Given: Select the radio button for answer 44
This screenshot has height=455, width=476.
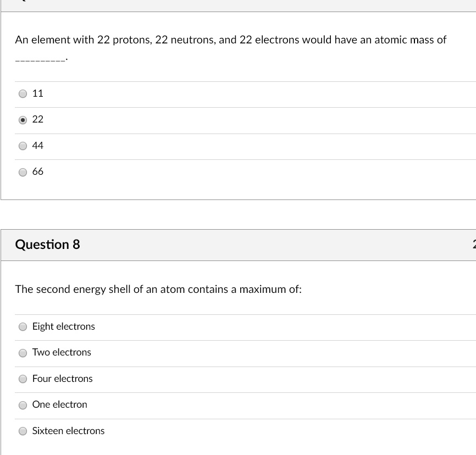Looking at the screenshot, I should (x=23, y=146).
